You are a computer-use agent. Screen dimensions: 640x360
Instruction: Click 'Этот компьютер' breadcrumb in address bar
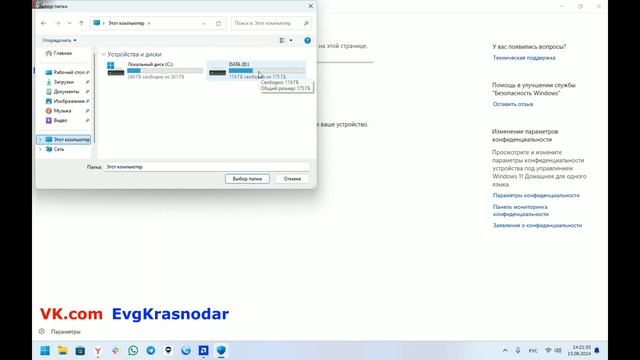pyautogui.click(x=126, y=23)
